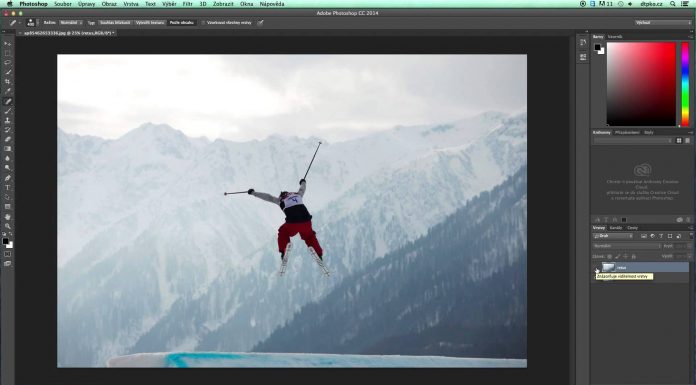Image resolution: width=696 pixels, height=385 pixels.
Task: Select the Zoom tool
Action: [x=8, y=226]
